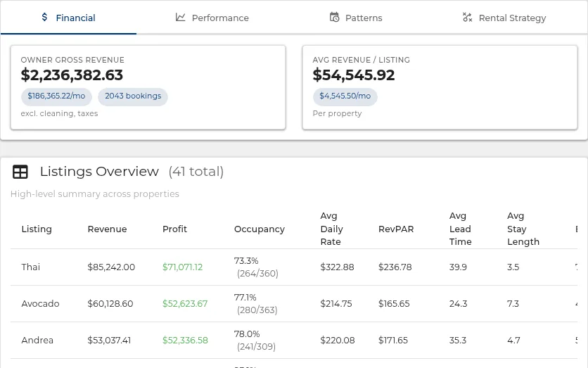Click Andrea stay length 4.7
This screenshot has width=588, height=368.
pyautogui.click(x=513, y=341)
